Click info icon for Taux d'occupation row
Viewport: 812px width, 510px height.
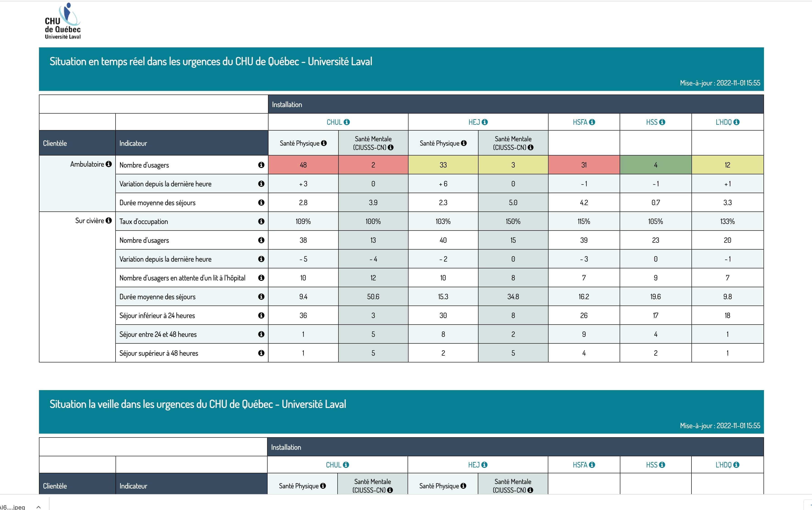[261, 221]
